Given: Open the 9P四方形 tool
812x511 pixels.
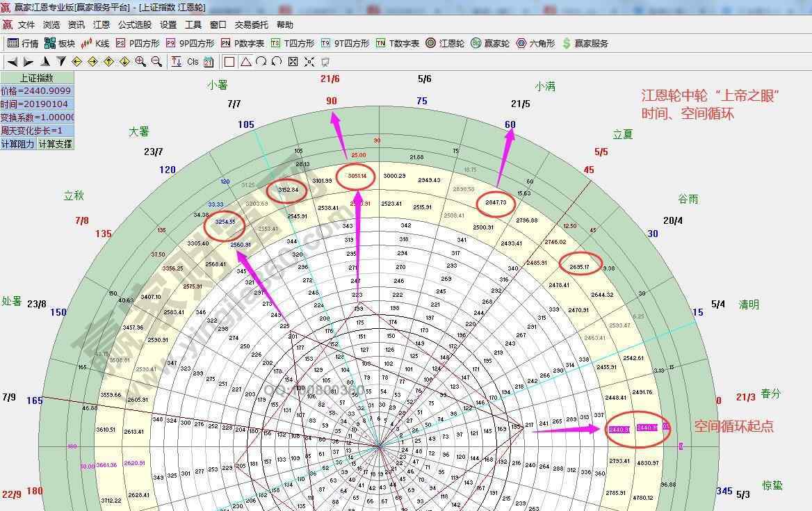Looking at the screenshot, I should click(x=190, y=44).
